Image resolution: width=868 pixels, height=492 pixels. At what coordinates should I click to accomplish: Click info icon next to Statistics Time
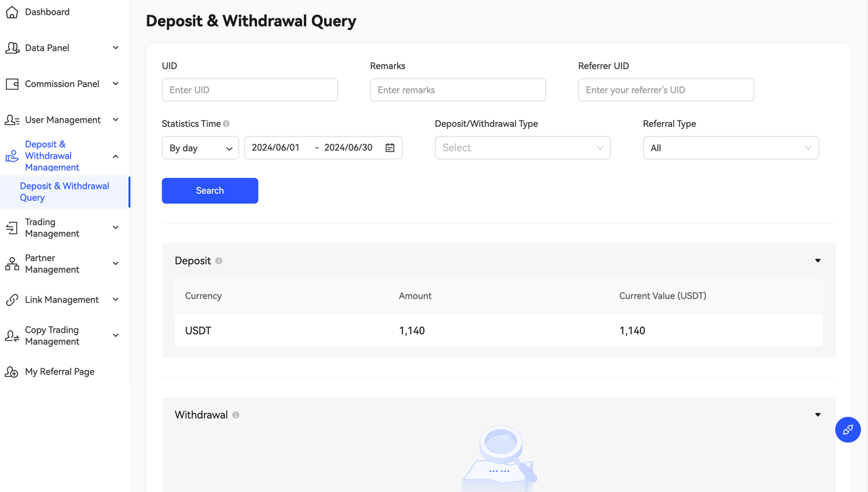226,124
